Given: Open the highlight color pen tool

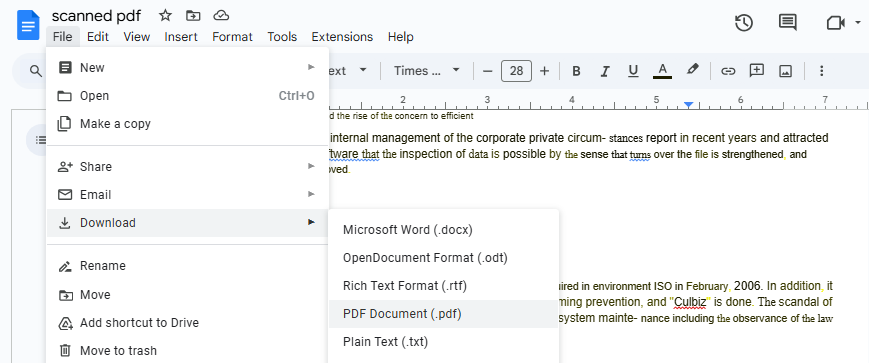Looking at the screenshot, I should 692,70.
